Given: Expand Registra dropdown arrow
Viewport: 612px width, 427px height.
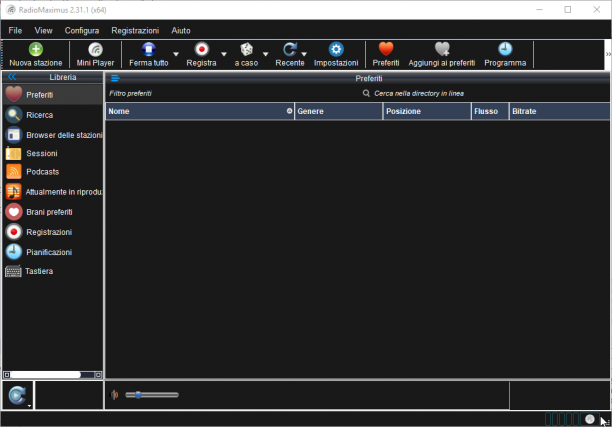Looking at the screenshot, I should pyautogui.click(x=224, y=54).
